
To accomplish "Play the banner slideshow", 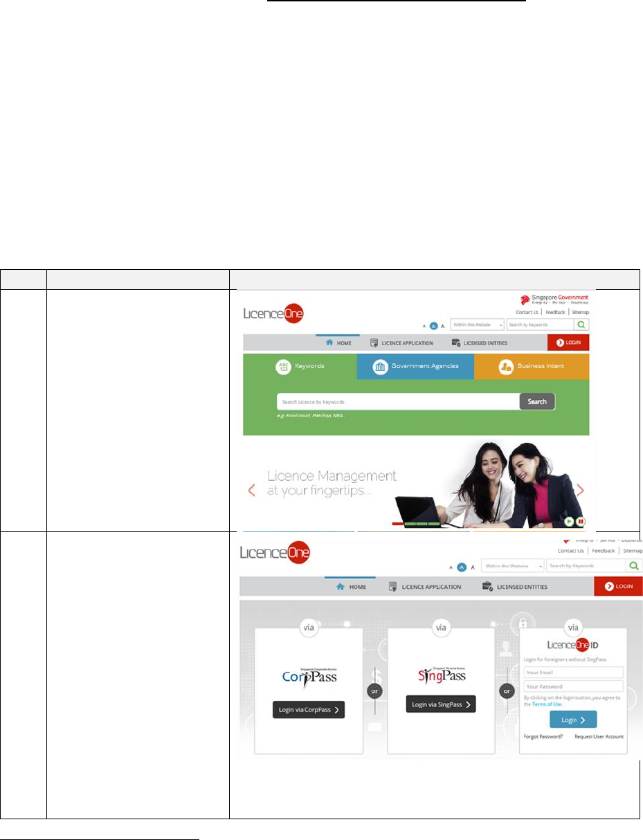I will pos(569,521).
